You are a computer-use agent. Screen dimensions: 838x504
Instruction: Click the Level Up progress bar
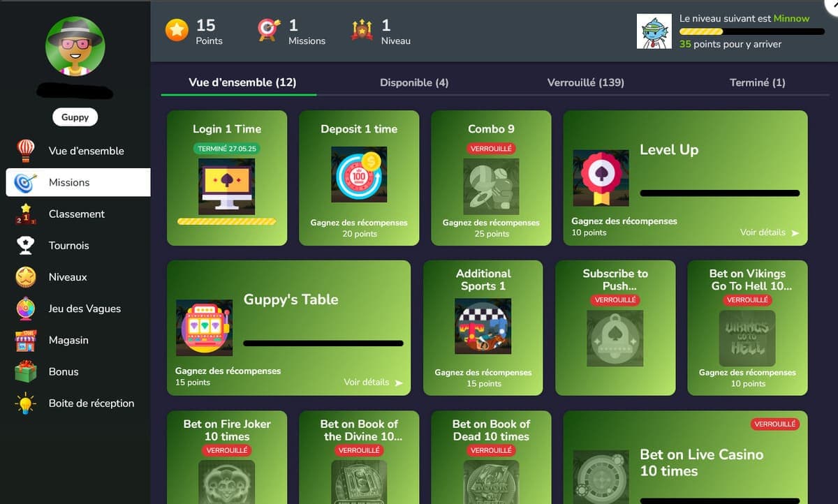pos(720,193)
